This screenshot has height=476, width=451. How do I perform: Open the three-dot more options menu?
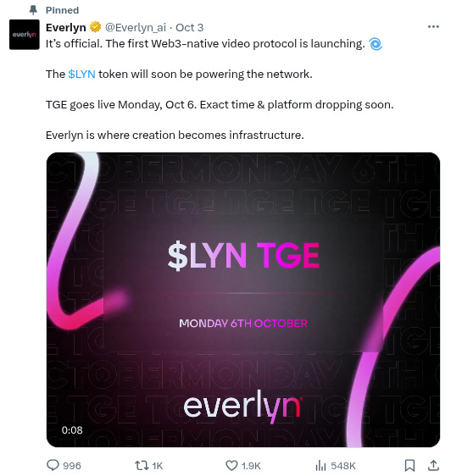click(x=433, y=27)
